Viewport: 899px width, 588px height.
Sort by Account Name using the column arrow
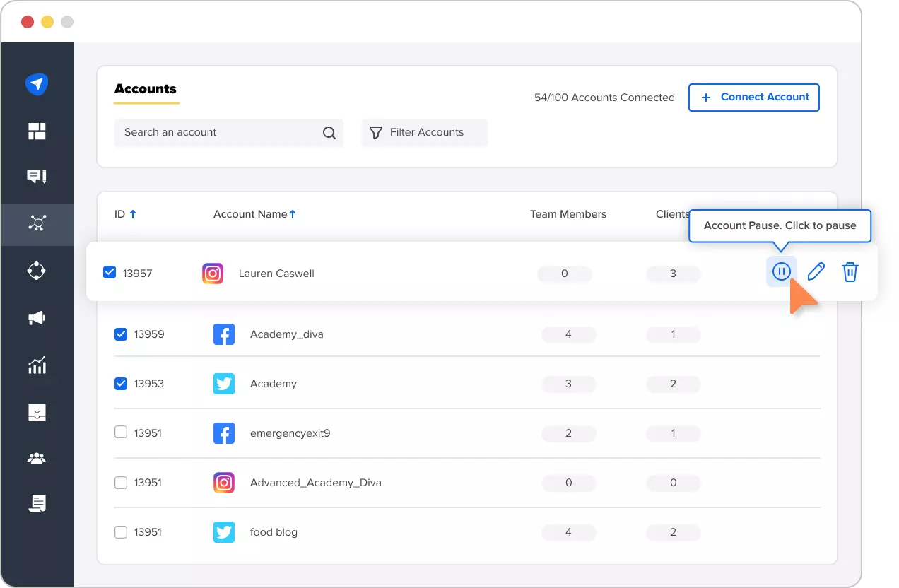[x=293, y=214]
